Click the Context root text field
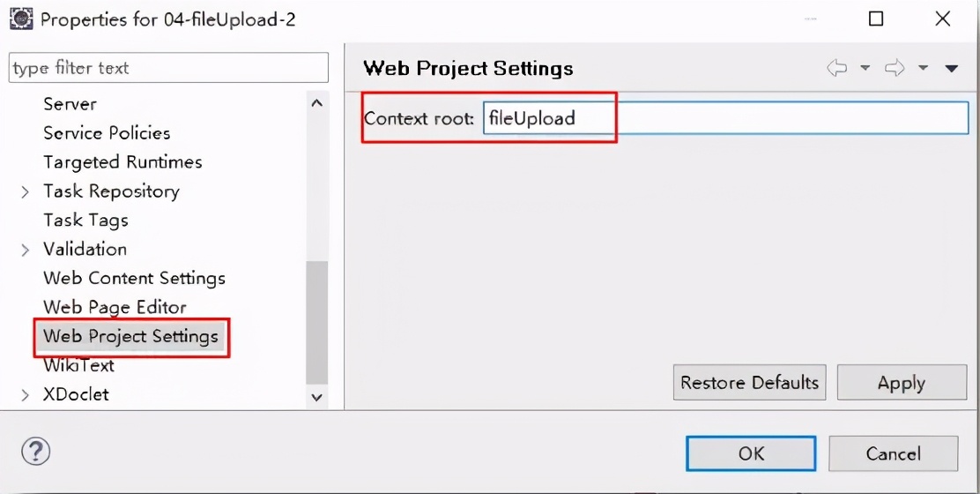980x494 pixels. coord(724,118)
